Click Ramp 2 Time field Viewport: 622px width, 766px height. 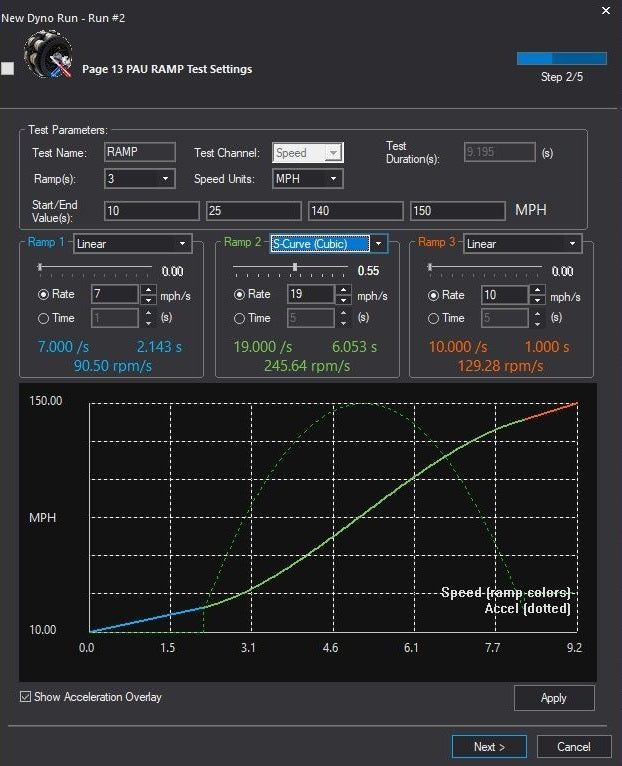[311, 318]
